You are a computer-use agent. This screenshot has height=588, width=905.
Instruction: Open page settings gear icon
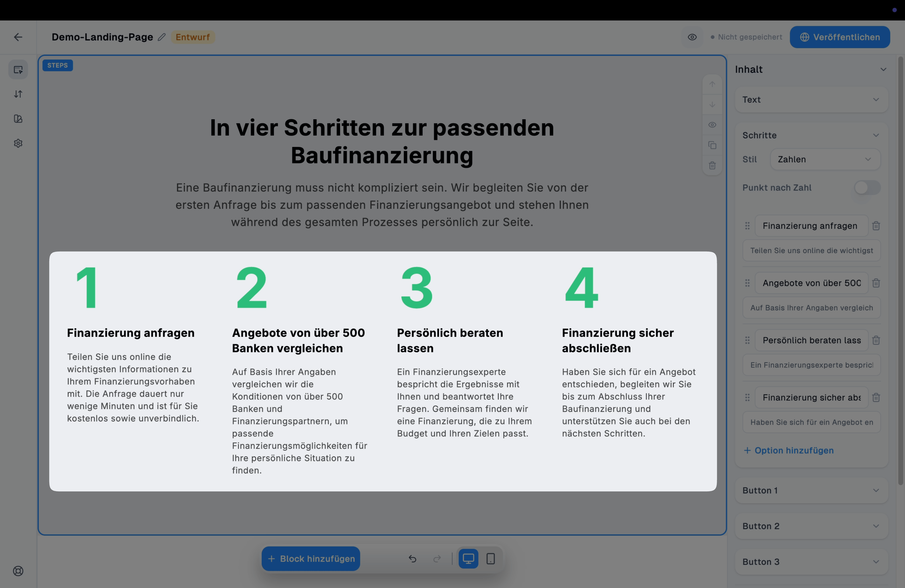pyautogui.click(x=18, y=143)
